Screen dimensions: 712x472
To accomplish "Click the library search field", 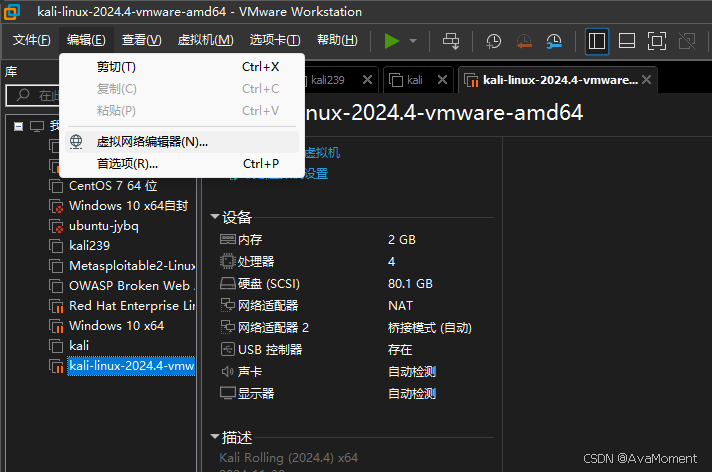I will pos(33,95).
